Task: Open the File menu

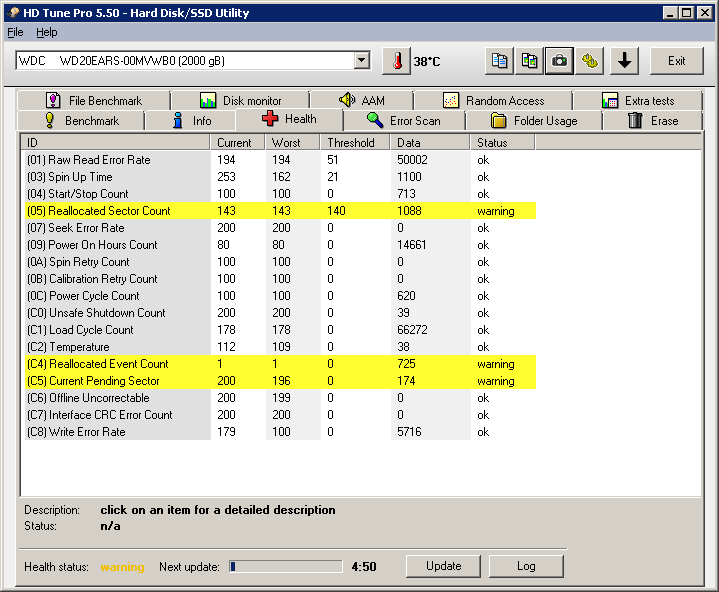Action: tap(15, 32)
